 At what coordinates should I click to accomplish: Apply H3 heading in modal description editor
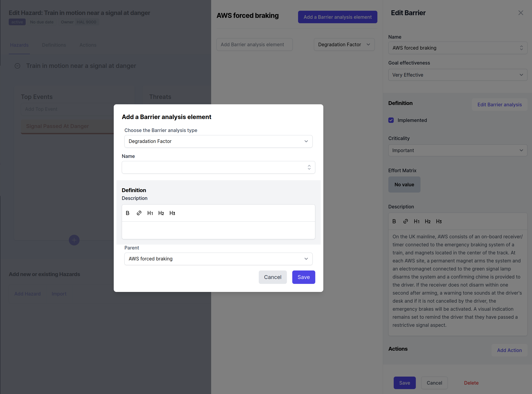click(x=172, y=213)
